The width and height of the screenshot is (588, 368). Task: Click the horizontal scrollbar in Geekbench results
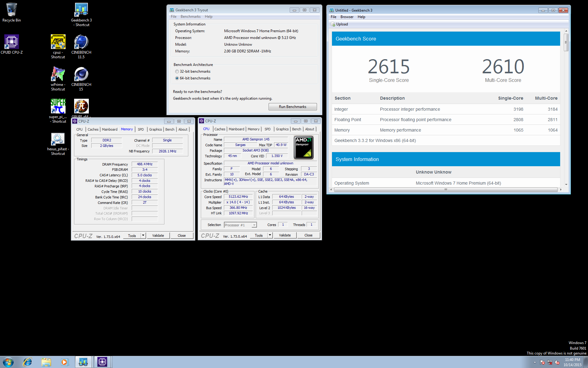tap(446, 190)
